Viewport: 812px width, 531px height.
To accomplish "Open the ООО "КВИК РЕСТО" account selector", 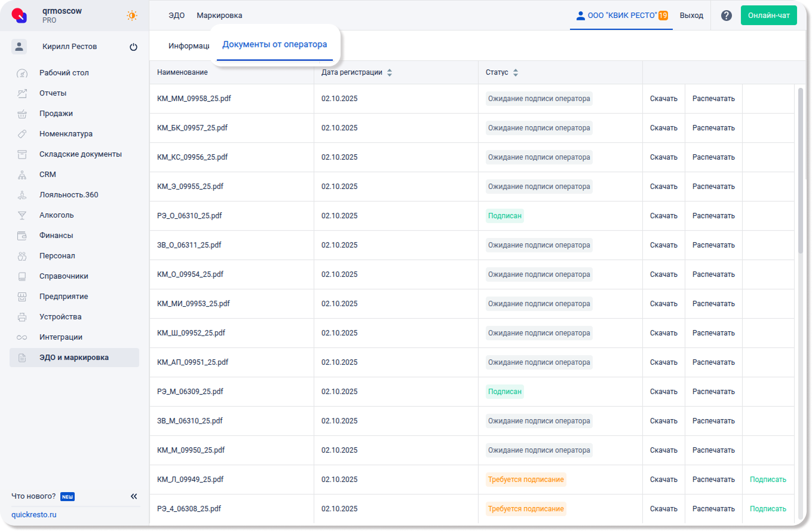I will pos(621,16).
